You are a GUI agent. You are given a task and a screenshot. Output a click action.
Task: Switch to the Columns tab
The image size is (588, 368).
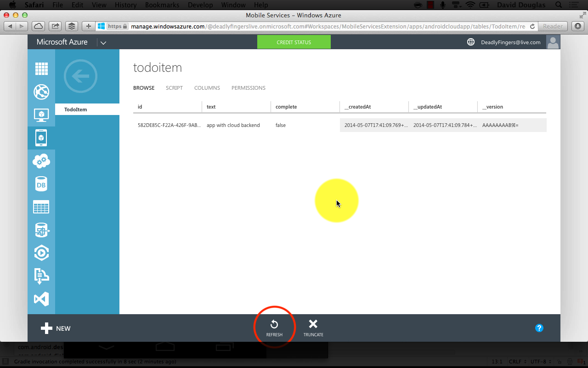point(207,88)
